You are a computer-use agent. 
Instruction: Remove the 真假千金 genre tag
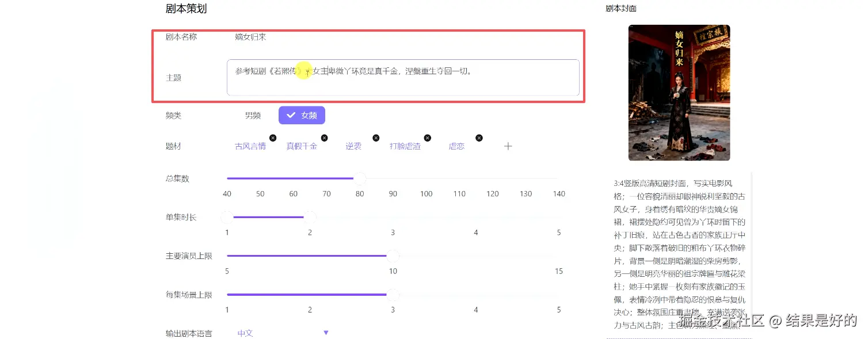pyautogui.click(x=324, y=138)
